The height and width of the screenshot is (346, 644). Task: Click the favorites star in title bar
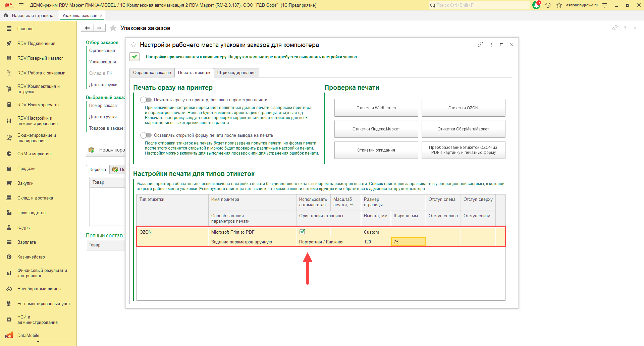559,5
